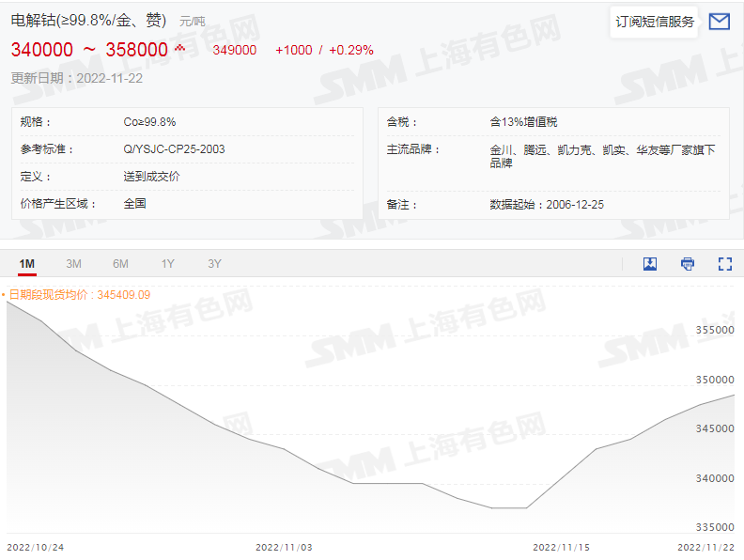Toggle the 日期段现货均价 legend line
The height and width of the screenshot is (560, 744).
click(79, 294)
